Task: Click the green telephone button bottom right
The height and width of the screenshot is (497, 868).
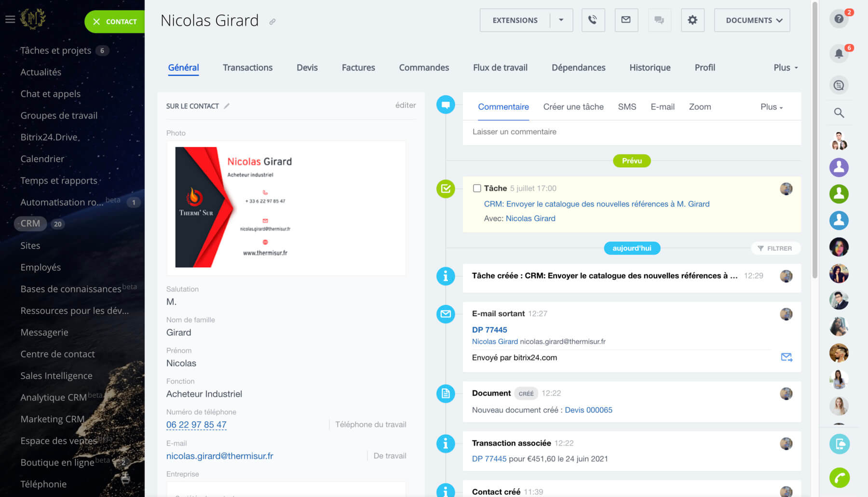Action: [x=839, y=478]
